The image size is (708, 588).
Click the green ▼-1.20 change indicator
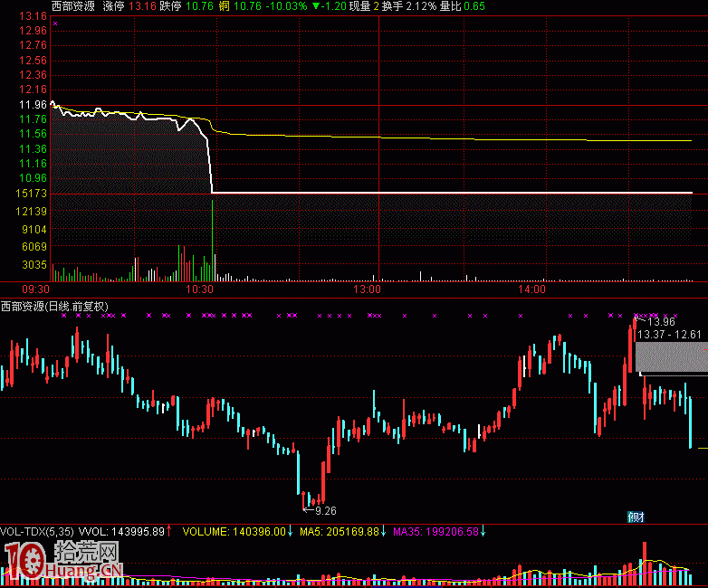click(330, 6)
